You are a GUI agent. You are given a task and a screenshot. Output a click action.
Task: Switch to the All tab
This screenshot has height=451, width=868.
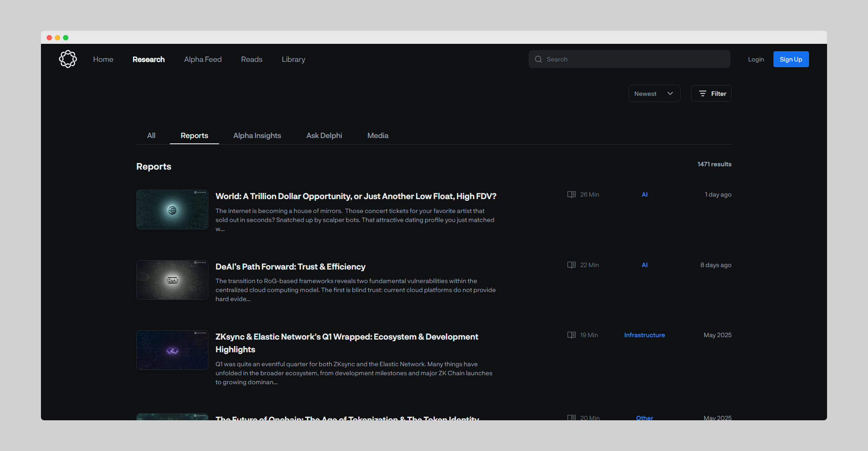(151, 136)
